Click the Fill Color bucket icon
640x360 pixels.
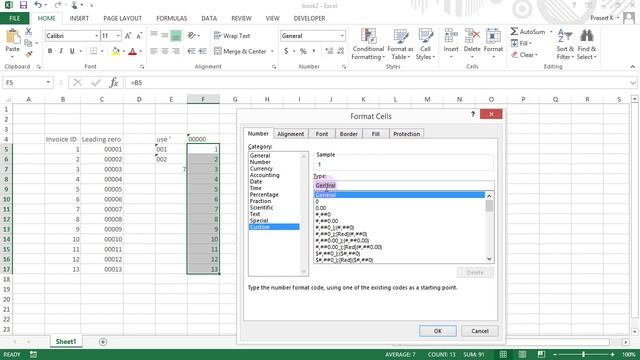pos(116,51)
